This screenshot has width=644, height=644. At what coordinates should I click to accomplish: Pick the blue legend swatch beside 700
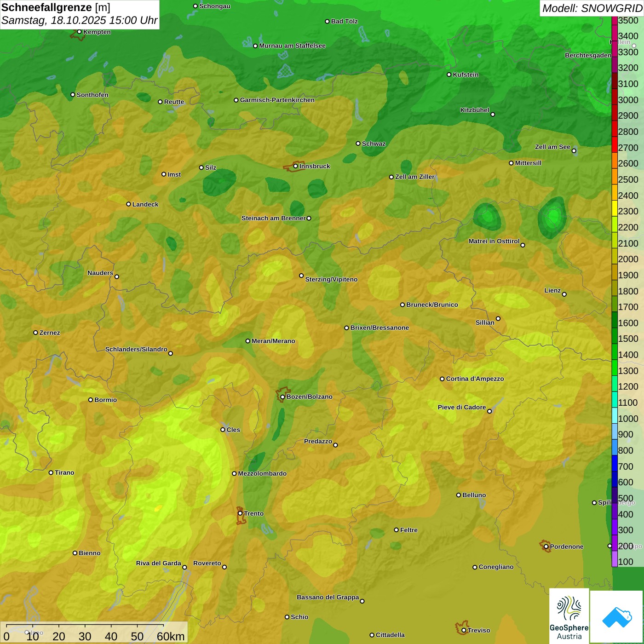click(615, 463)
